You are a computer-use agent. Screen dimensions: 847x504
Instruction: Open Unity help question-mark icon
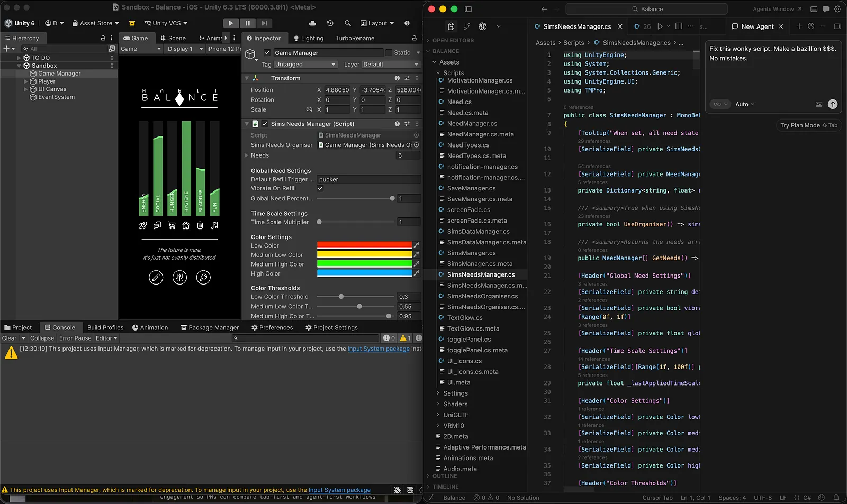tap(407, 23)
